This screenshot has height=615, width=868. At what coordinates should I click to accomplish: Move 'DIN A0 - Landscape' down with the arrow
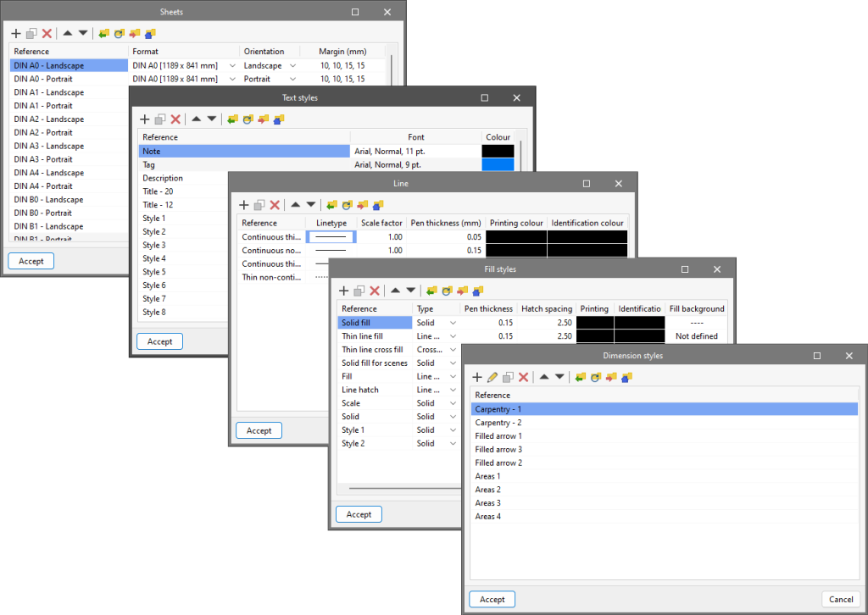point(83,33)
